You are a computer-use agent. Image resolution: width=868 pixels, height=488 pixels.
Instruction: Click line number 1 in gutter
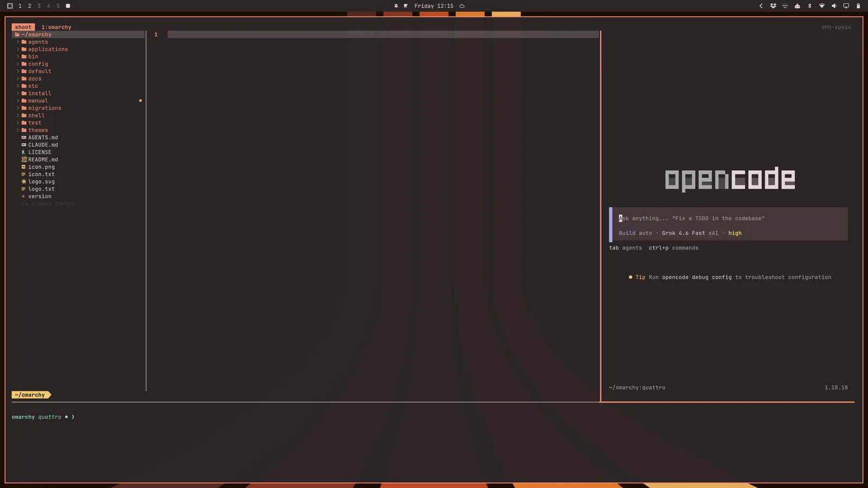coord(156,35)
